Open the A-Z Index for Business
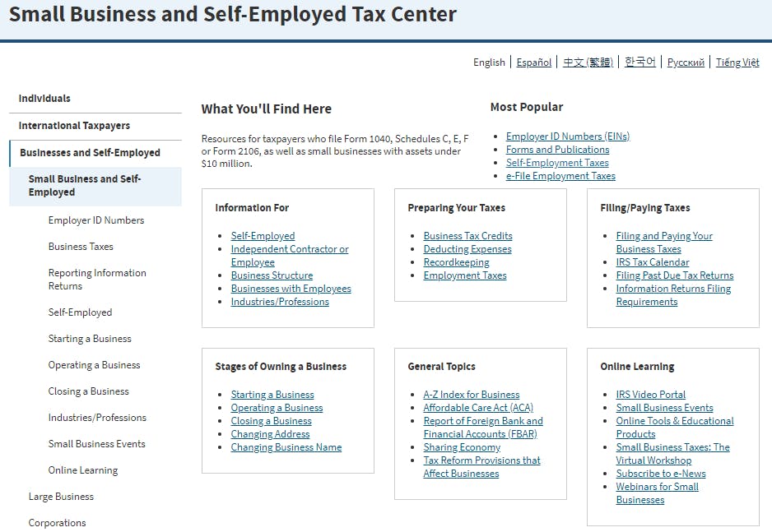 coord(471,395)
